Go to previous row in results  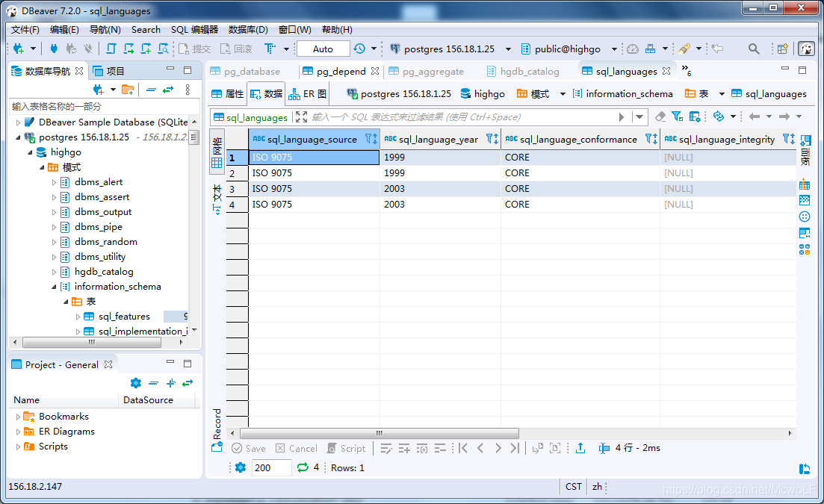click(x=480, y=448)
